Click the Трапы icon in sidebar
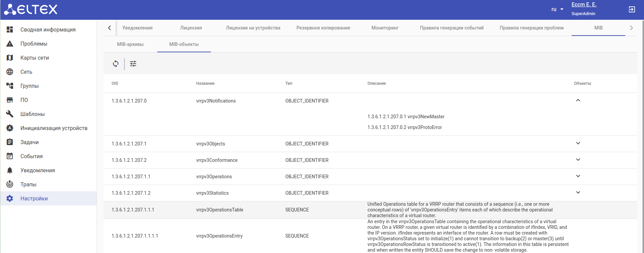Screen dimensions: 644x253 click(10, 184)
